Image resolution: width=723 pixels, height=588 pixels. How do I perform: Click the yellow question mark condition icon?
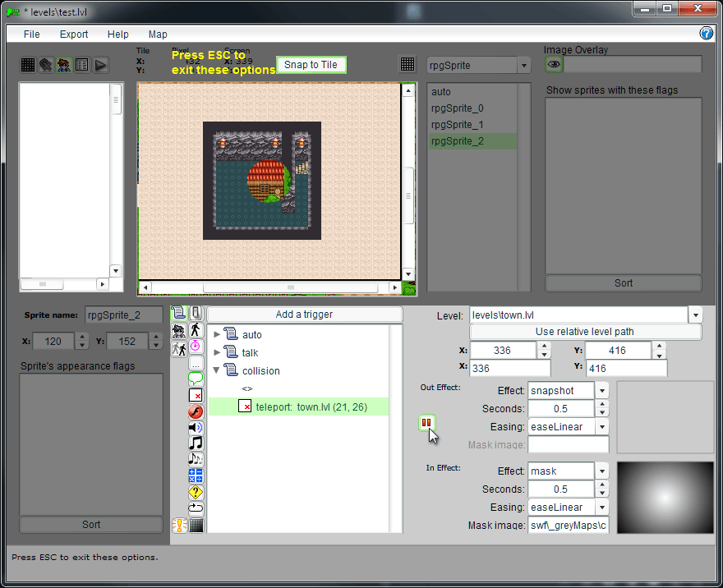(x=196, y=493)
